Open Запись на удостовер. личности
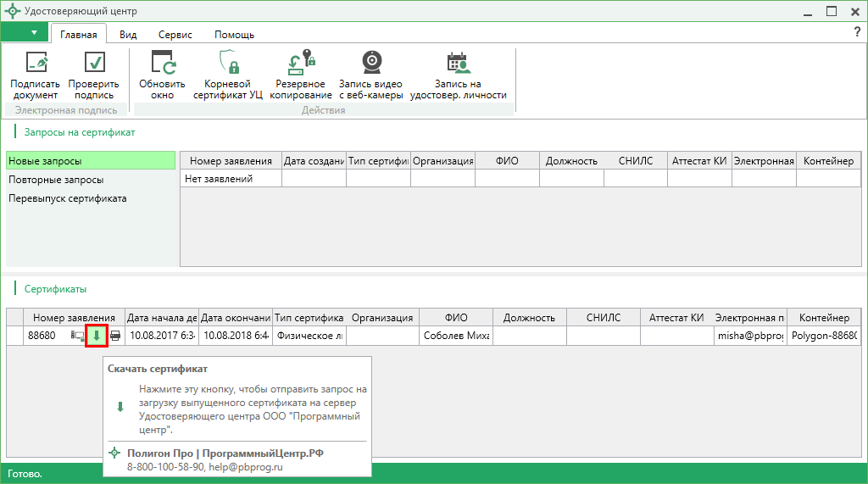 tap(458, 64)
